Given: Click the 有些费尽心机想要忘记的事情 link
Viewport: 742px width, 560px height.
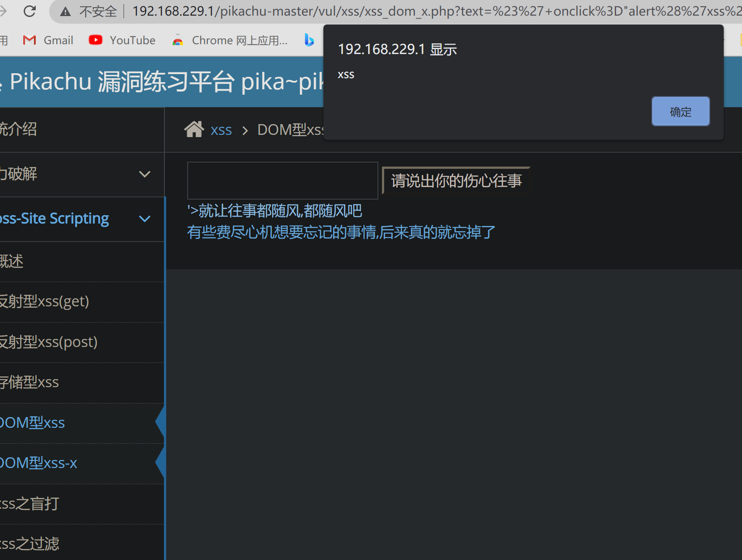Looking at the screenshot, I should 340,232.
